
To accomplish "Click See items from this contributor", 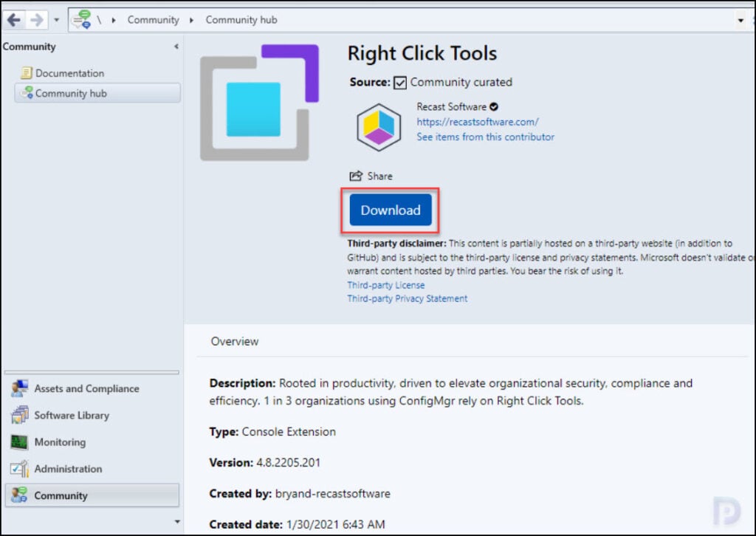I will (486, 137).
